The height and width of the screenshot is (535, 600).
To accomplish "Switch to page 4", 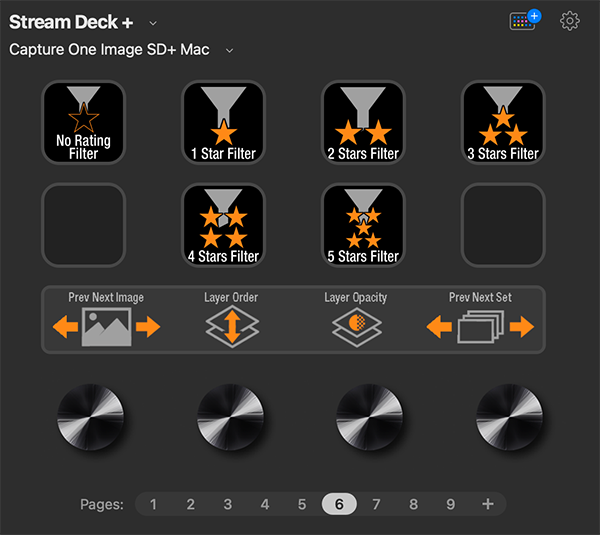I will tap(265, 504).
